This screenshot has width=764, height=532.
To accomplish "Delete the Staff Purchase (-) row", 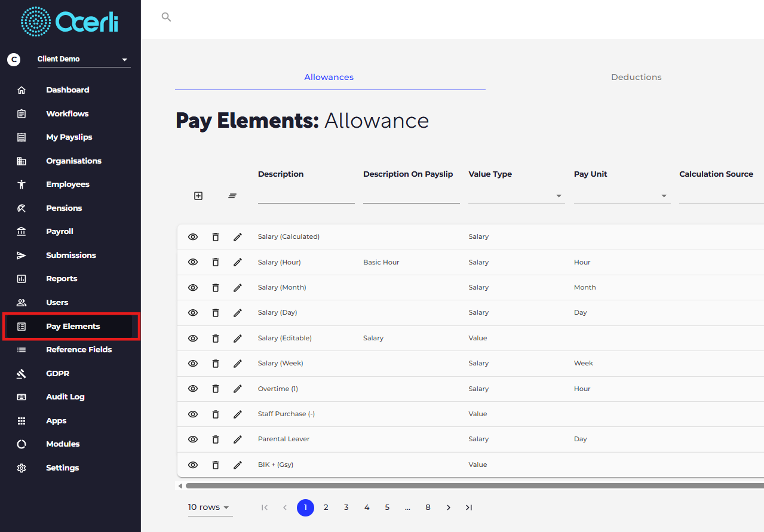I will coord(216,414).
